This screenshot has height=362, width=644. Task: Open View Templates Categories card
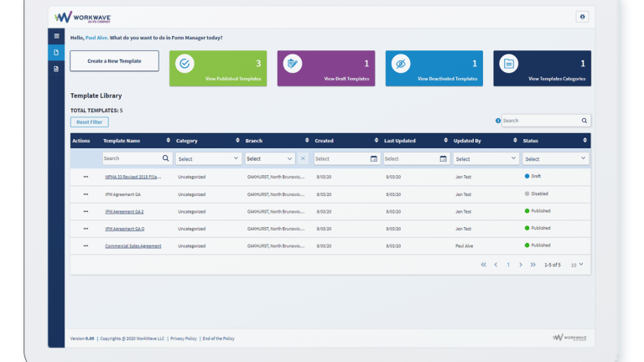(543, 68)
